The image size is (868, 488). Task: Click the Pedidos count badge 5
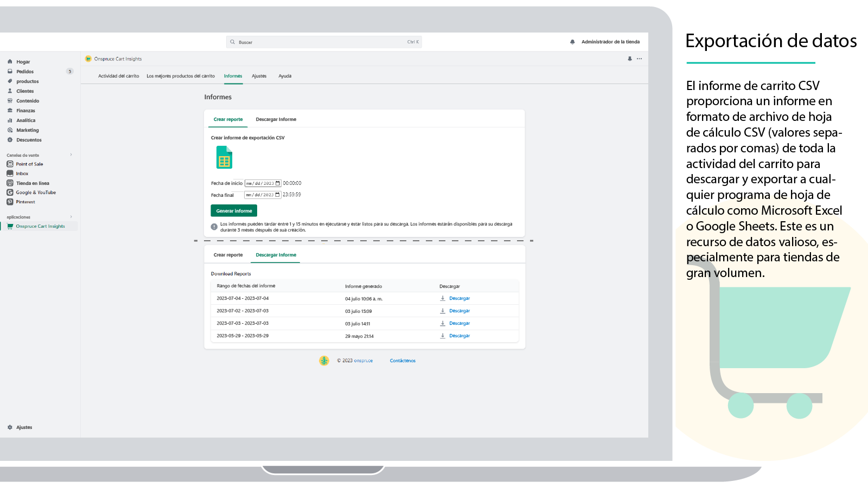click(69, 72)
